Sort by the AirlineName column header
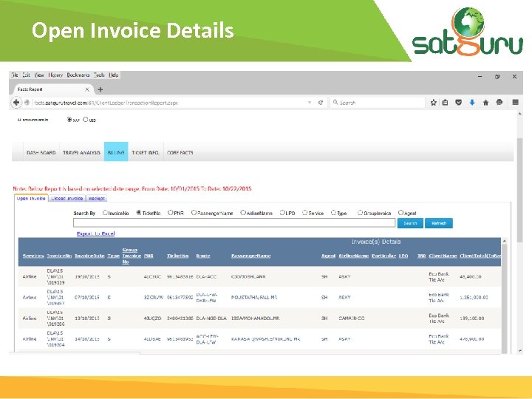532x399 pixels. tap(353, 256)
